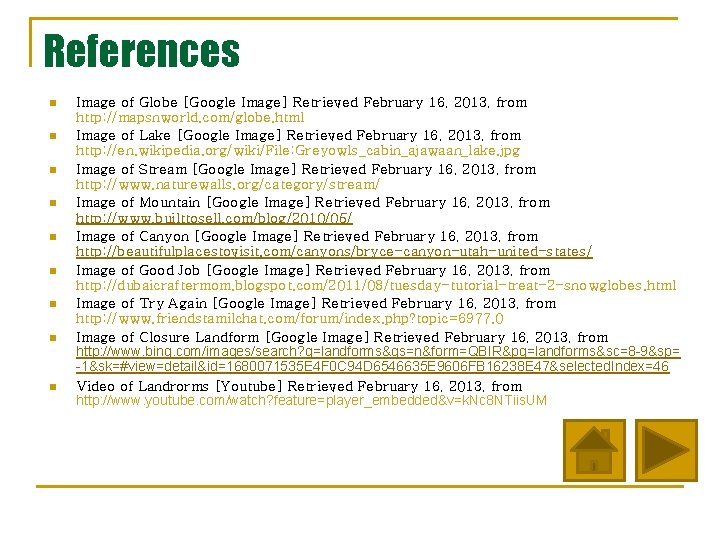Open the mapsnworld.com globe link
This screenshot has width=720, height=540.
coord(190,118)
